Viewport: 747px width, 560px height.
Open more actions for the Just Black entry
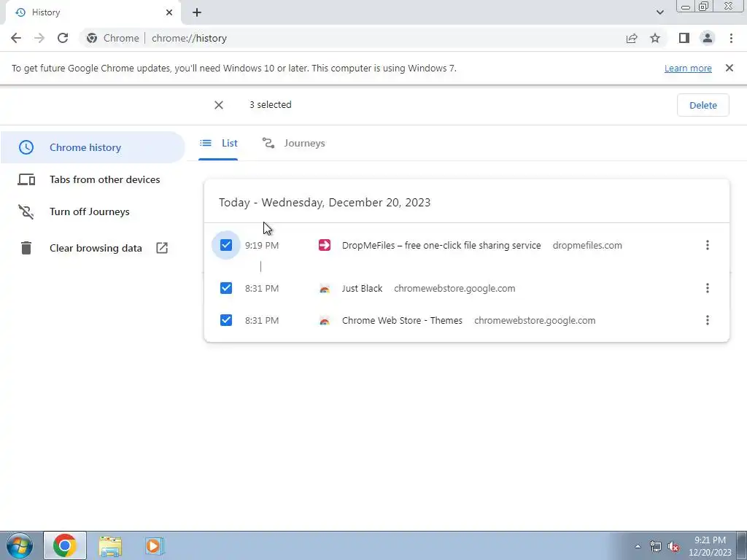pos(708,288)
